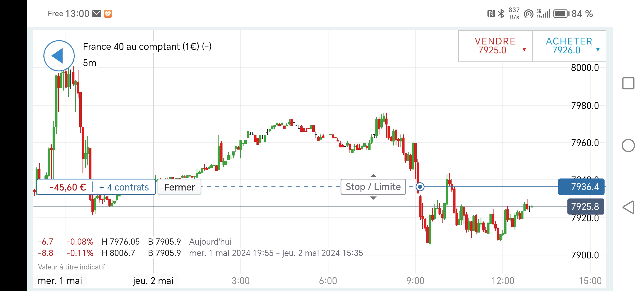Tap the orange notification app icon
644x291 pixels.
(108, 14)
